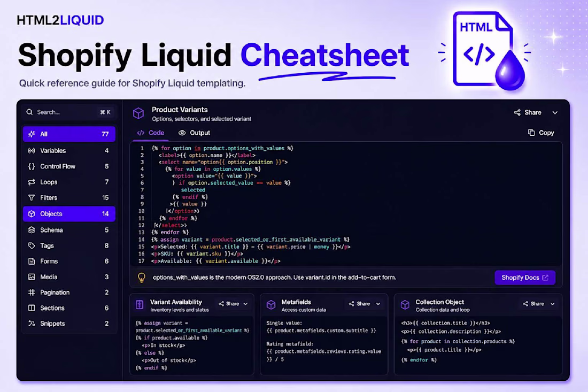The image size is (588, 392).
Task: Click the Tags label icon
Action: coord(32,245)
